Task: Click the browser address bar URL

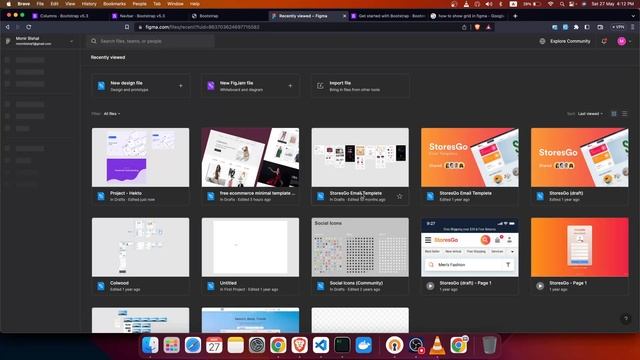Action: point(202,27)
